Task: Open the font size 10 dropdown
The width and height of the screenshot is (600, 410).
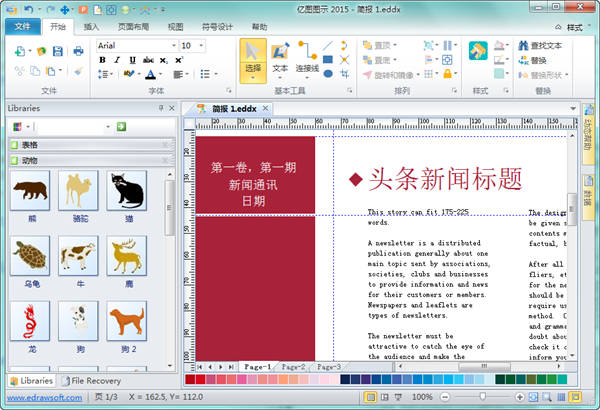Action: point(201,46)
